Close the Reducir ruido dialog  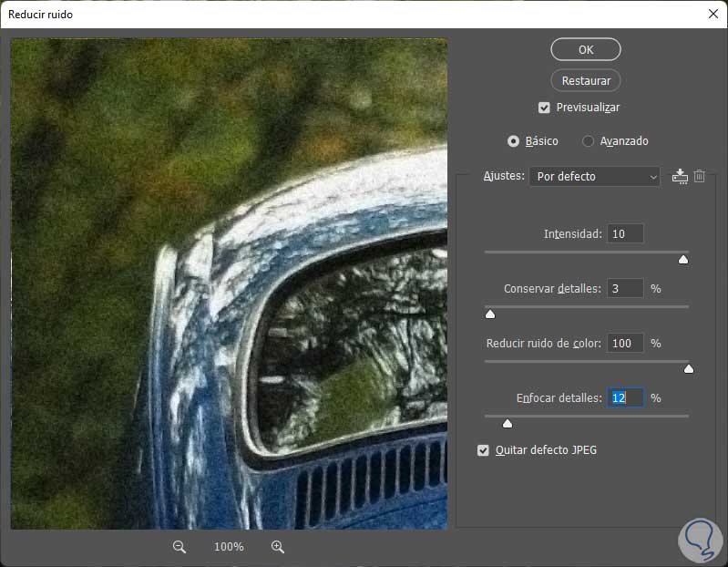tap(713, 14)
